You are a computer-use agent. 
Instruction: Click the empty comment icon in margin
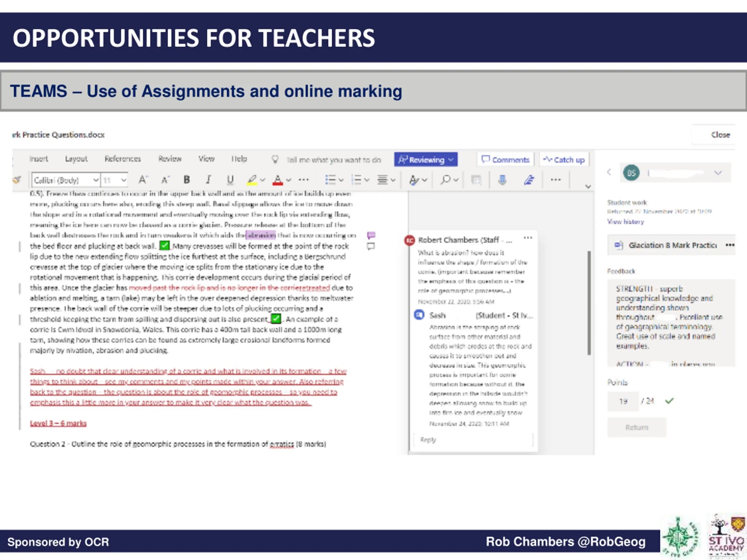[x=371, y=246]
